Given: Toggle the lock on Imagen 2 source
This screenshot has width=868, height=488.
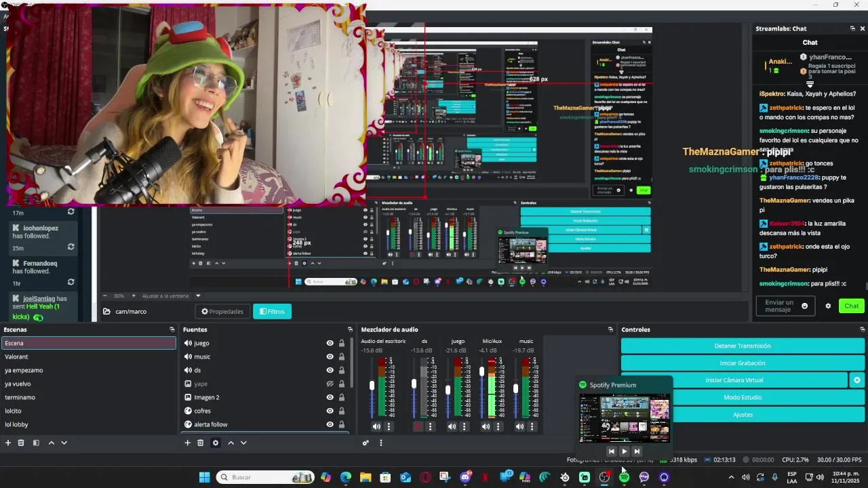Looking at the screenshot, I should click(x=342, y=397).
